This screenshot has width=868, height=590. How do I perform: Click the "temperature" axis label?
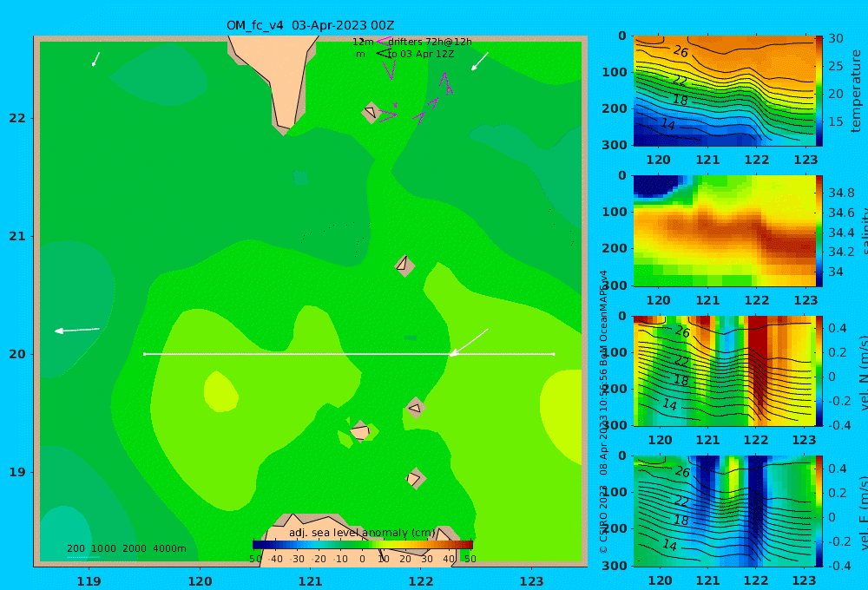pos(856,91)
